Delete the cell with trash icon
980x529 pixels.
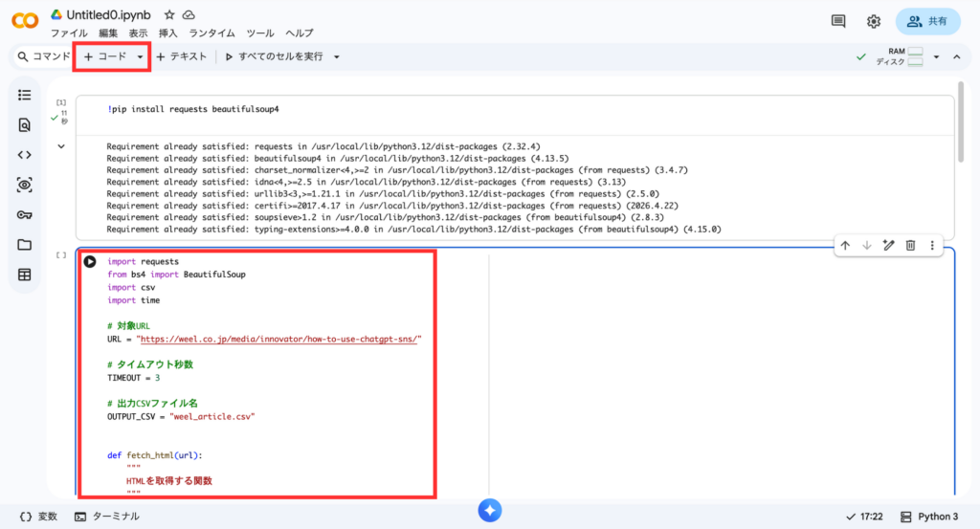coord(911,246)
